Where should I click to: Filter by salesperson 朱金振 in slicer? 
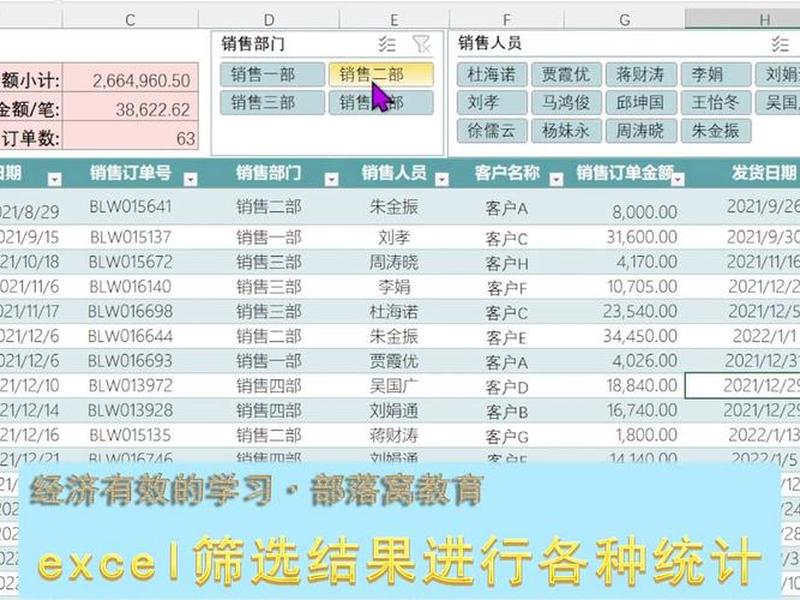click(x=716, y=131)
